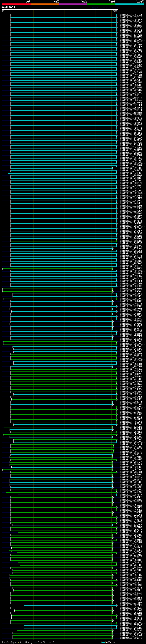Click hit UniRef100_Q10LR6
The height and width of the screenshot is (644, 146).
pyautogui.click(x=131, y=47)
